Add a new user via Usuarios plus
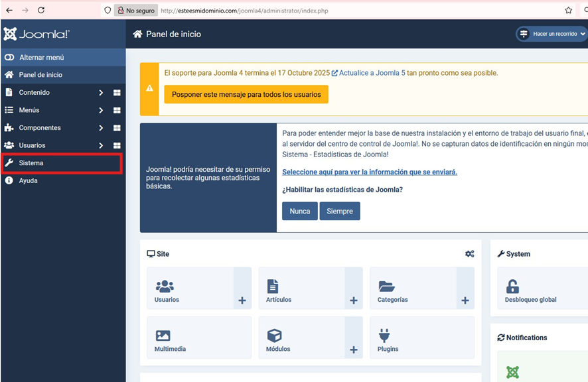This screenshot has width=588, height=382. (242, 300)
